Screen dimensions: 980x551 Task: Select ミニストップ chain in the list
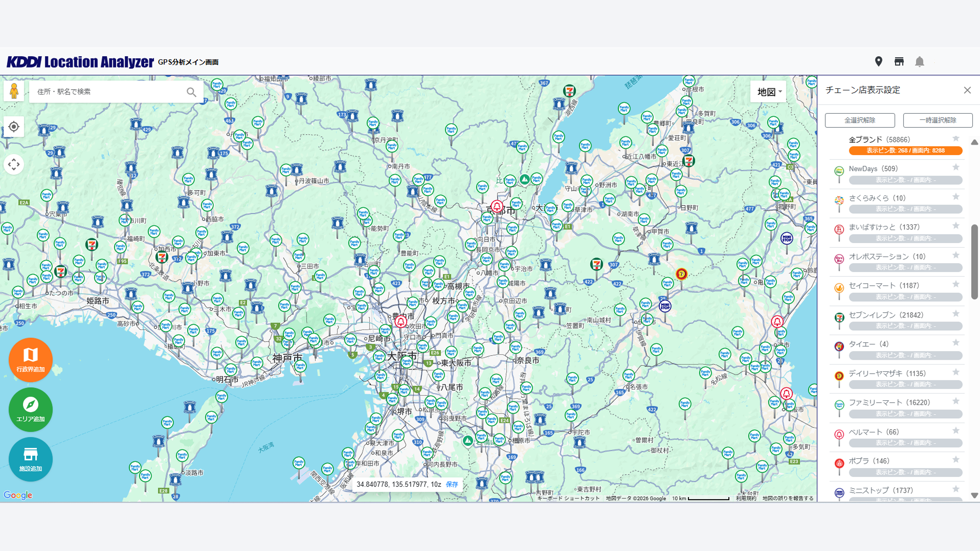(x=880, y=491)
